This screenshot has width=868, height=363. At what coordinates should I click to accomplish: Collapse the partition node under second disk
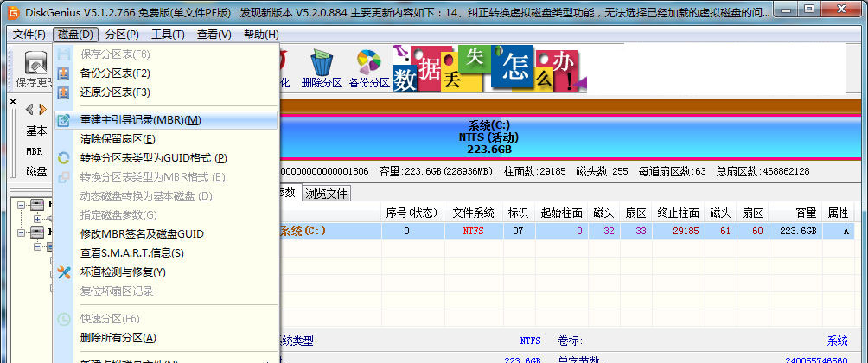click(x=38, y=246)
